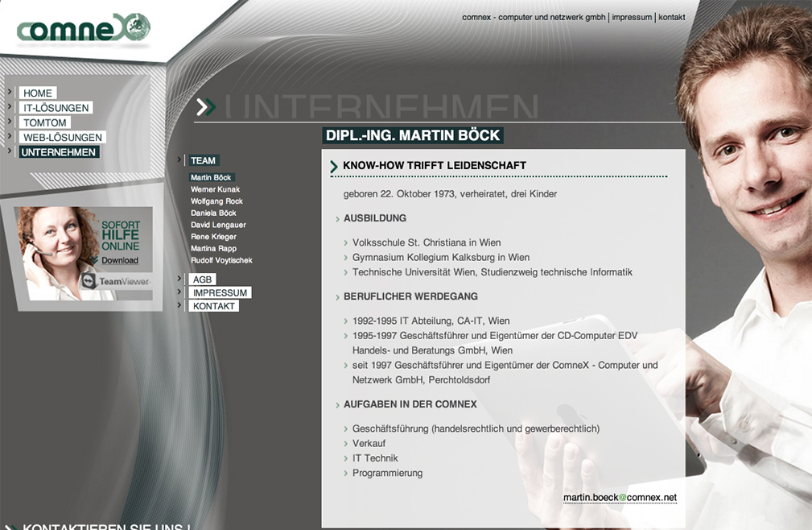This screenshot has height=530, width=812.
Task: Click the arrow marker beside HOME
Action: coord(10,92)
